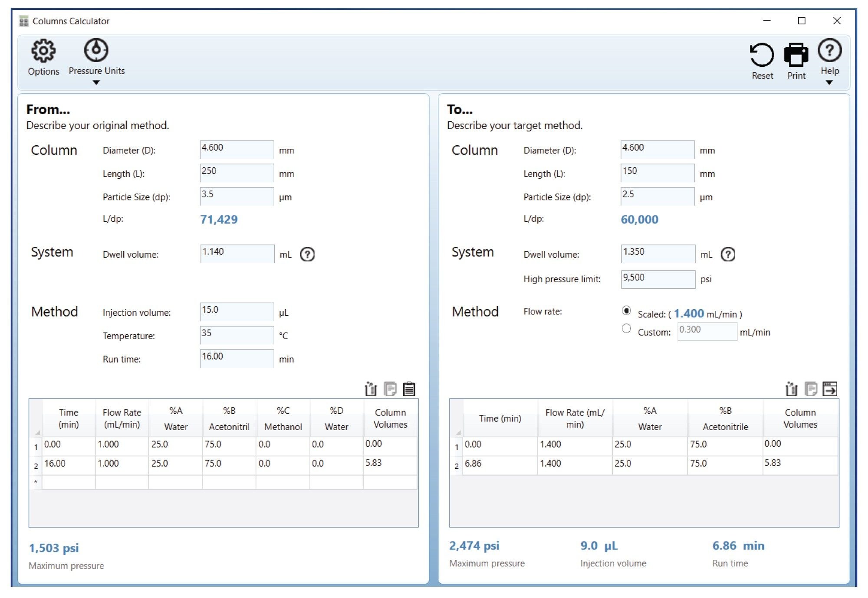This screenshot has height=598, width=868.
Task: Edit the Temperature field
Action: pyautogui.click(x=237, y=335)
